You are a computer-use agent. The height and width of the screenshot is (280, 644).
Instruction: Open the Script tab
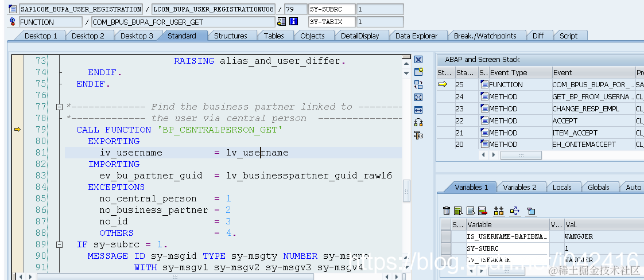568,36
